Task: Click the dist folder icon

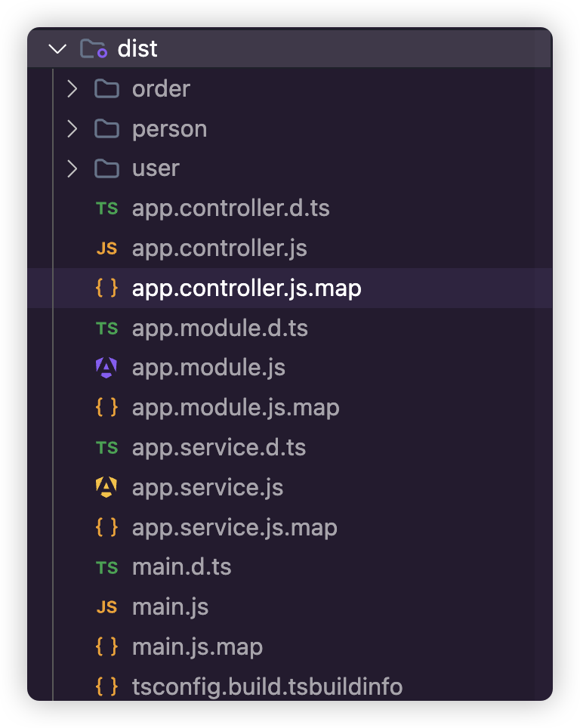Action: tap(94, 49)
